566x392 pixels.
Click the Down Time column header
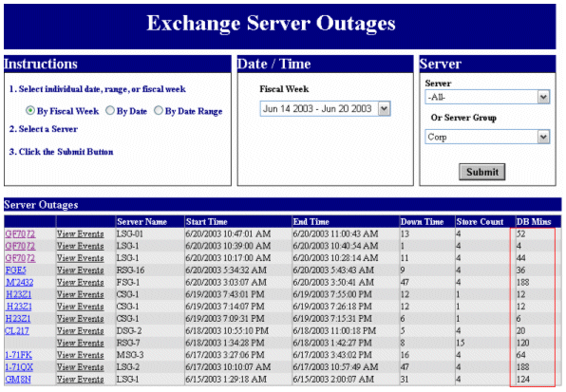click(422, 222)
